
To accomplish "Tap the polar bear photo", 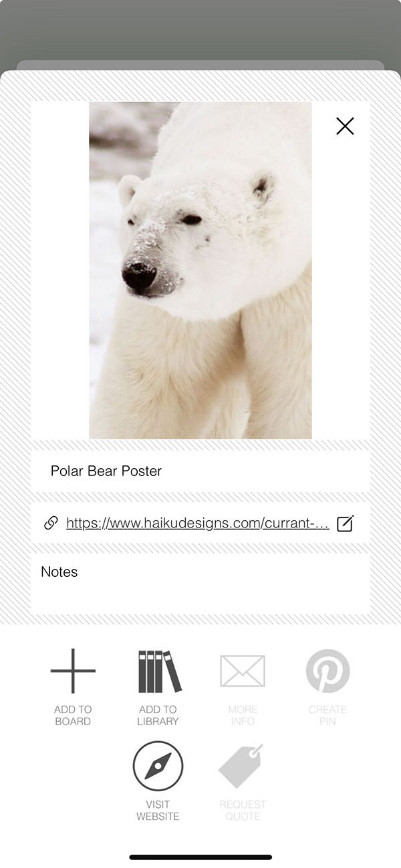I will 200,270.
